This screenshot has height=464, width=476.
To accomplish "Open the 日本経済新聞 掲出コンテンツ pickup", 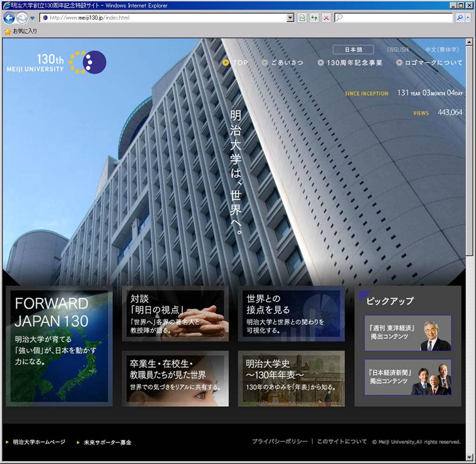I will click(407, 377).
